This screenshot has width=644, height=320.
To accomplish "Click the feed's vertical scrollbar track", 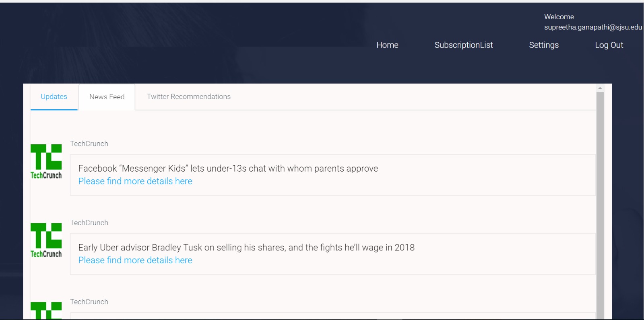I will 600,205.
